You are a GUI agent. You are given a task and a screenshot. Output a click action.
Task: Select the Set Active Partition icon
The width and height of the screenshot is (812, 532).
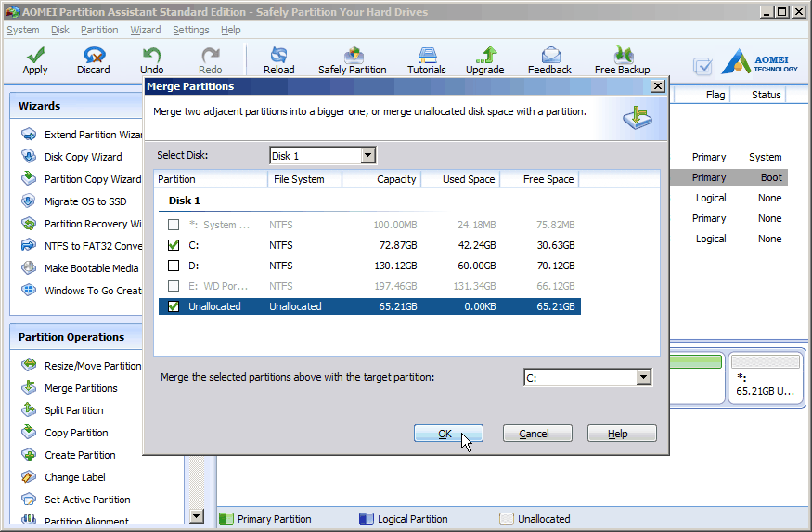pos(29,499)
